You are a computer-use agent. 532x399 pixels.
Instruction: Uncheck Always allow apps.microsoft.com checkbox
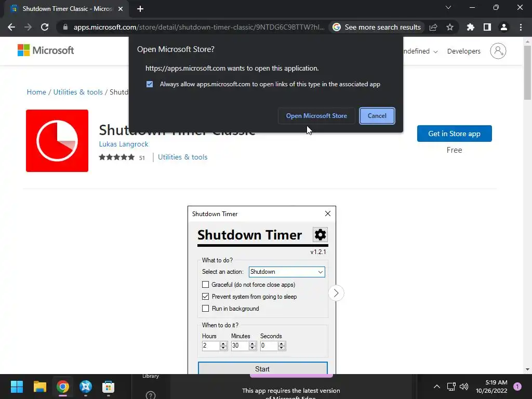[x=150, y=84]
